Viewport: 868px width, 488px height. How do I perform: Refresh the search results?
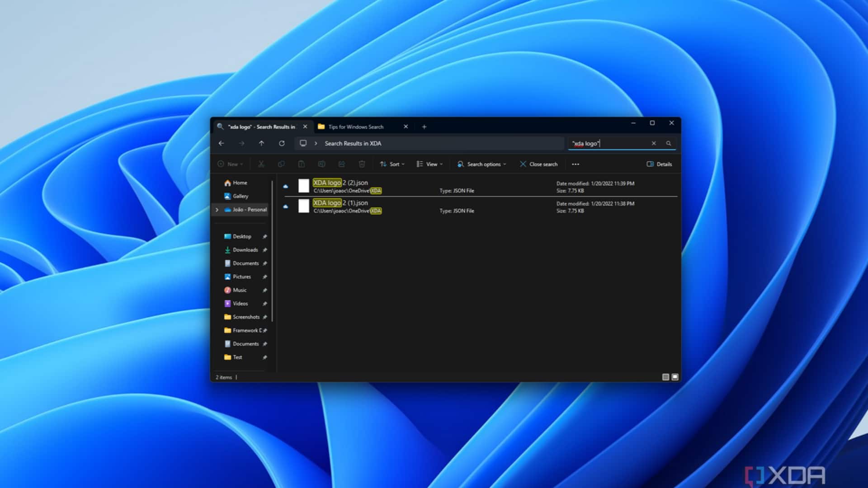(282, 143)
